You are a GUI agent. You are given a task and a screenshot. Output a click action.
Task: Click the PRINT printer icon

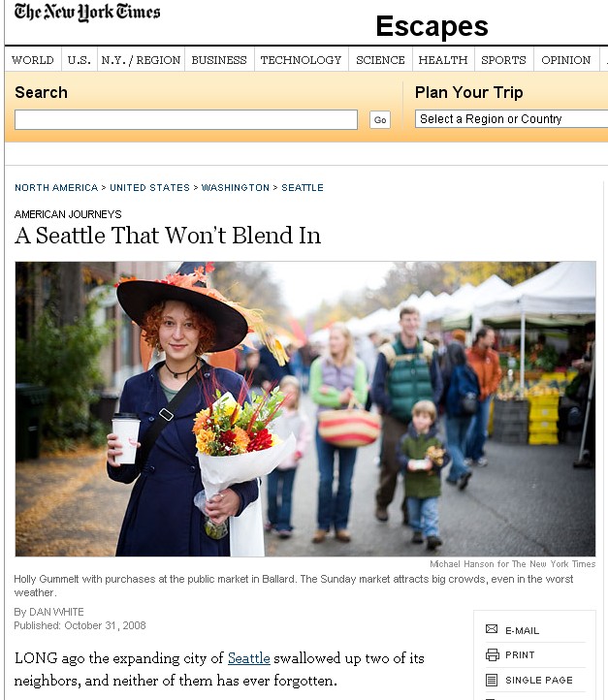(492, 654)
